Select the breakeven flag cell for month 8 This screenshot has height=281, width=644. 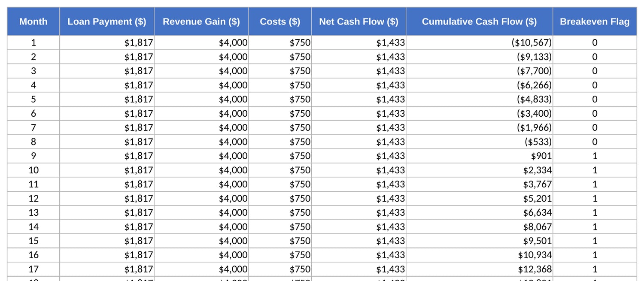[595, 142]
